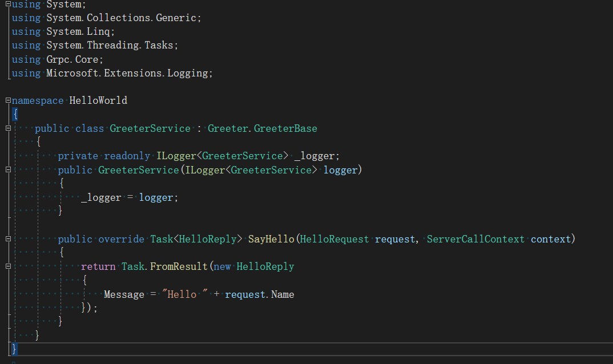Click HelloReply after the new keyword
The image size is (613, 364).
tap(265, 266)
